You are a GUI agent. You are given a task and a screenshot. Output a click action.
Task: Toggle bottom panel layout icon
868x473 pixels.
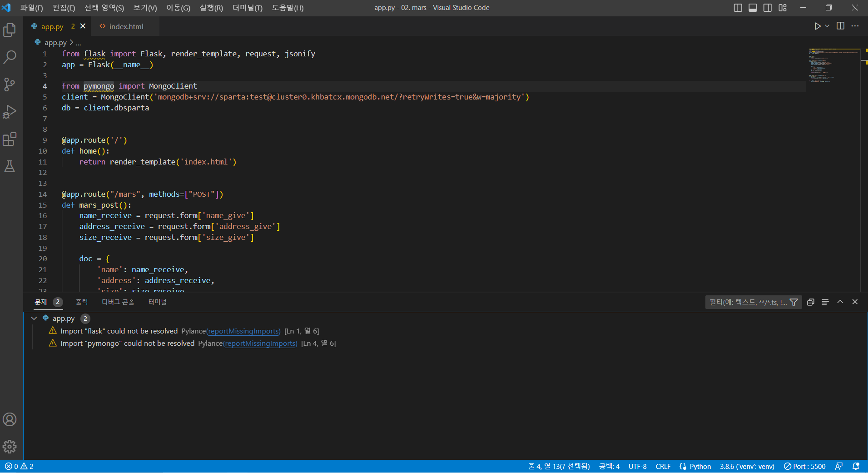point(753,8)
